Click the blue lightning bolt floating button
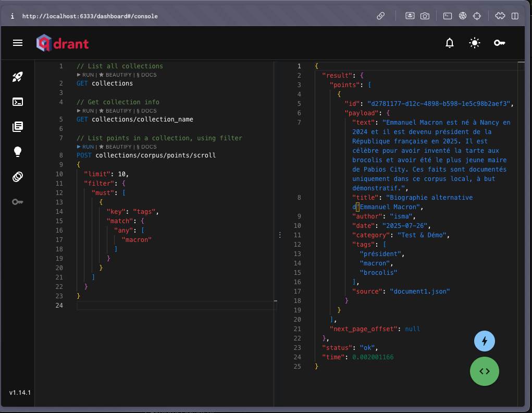The height and width of the screenshot is (413, 532). pos(485,341)
